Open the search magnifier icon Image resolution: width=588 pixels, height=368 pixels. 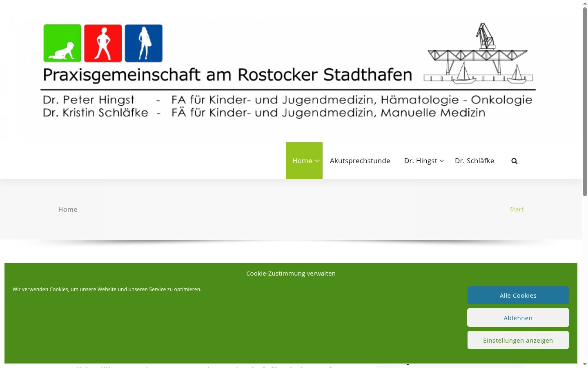514,161
